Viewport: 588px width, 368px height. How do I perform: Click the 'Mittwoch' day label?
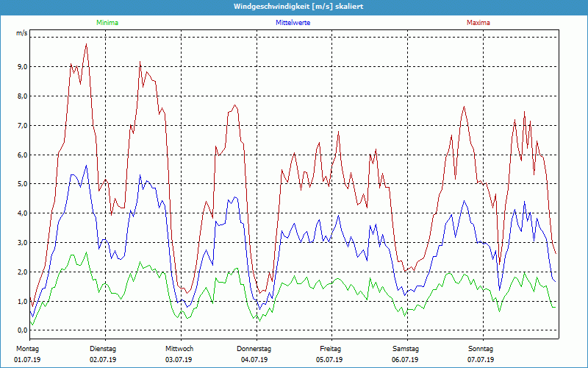point(179,349)
